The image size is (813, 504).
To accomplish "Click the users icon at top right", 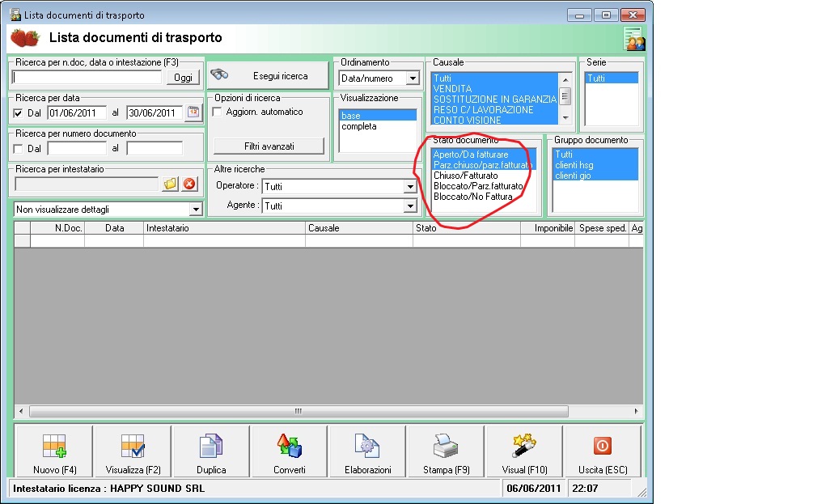I will [634, 38].
